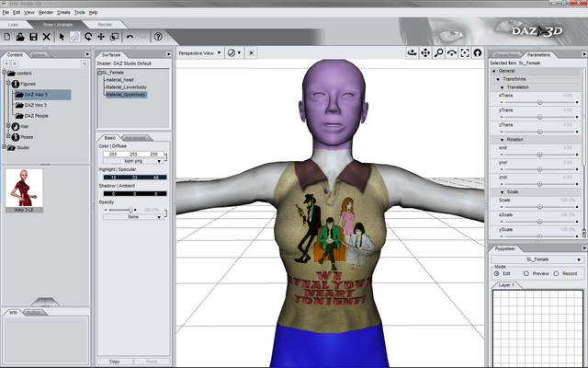Collapse the Rotation parameter group

click(x=503, y=140)
